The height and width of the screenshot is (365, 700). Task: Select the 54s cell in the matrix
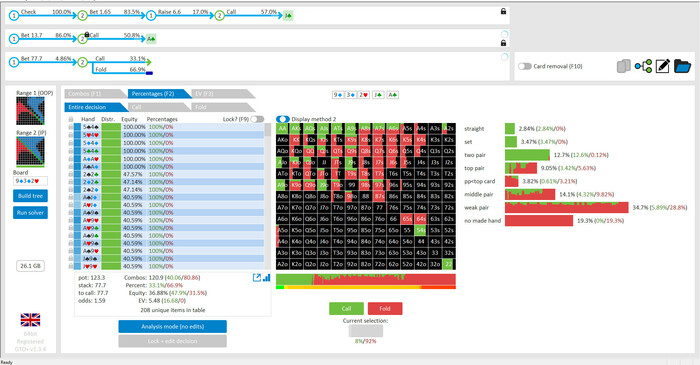[x=421, y=230]
